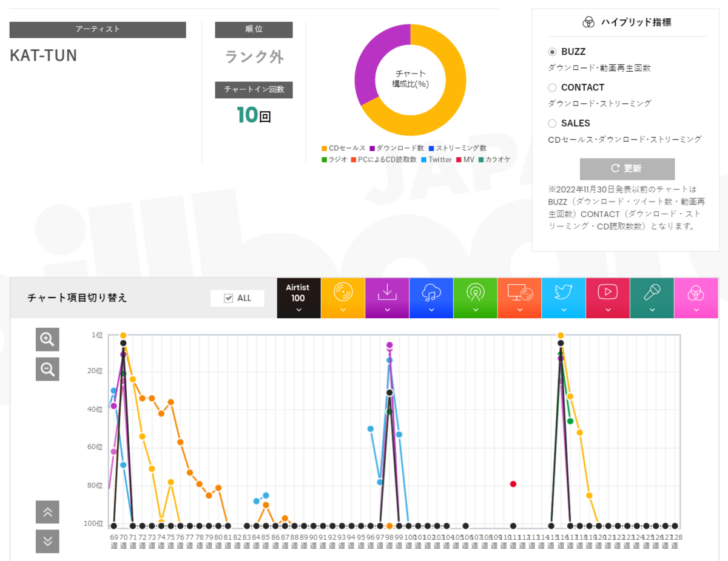Click the KAT-TUN artist name

pos(44,56)
